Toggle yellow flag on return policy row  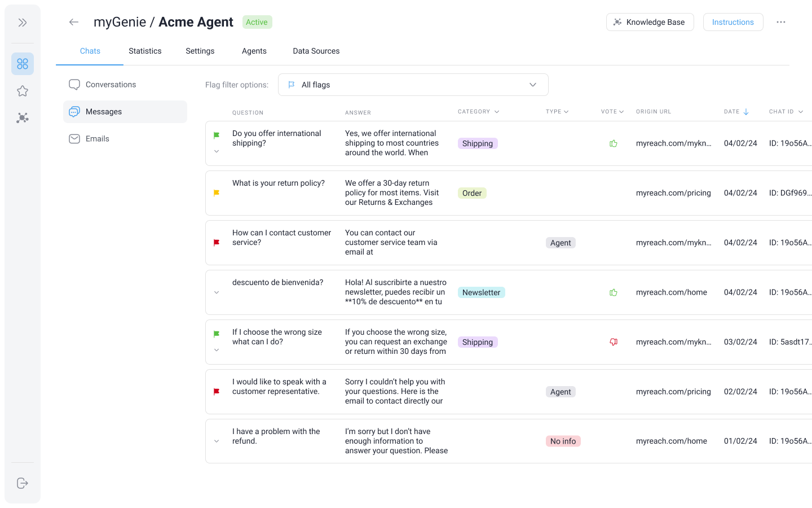point(217,193)
